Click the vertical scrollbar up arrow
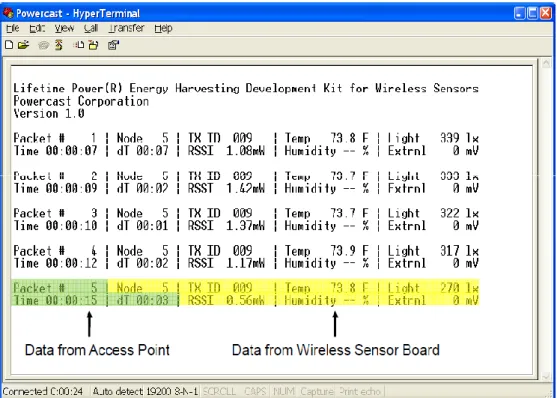 click(x=546, y=64)
